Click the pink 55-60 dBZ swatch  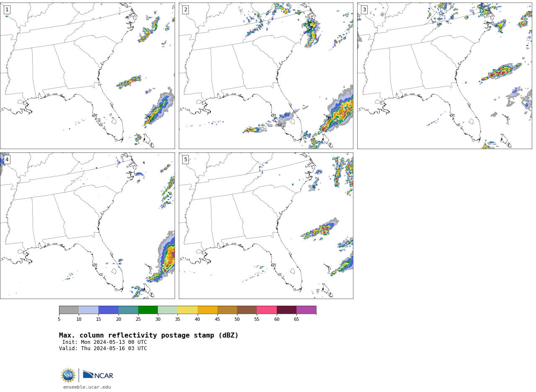tap(267, 310)
